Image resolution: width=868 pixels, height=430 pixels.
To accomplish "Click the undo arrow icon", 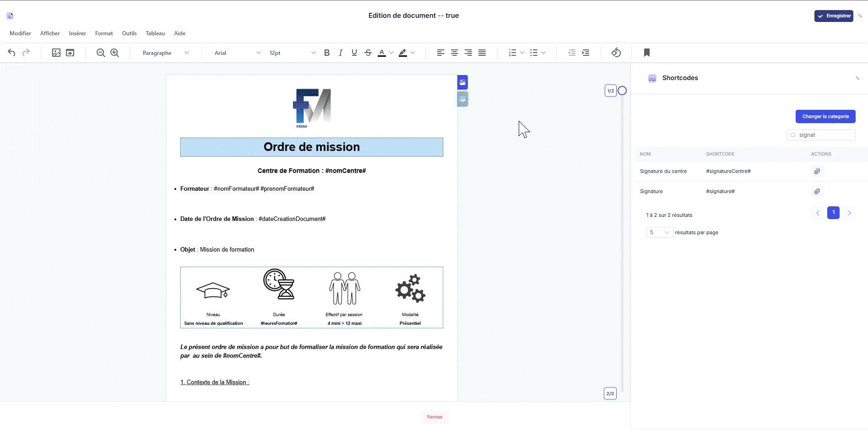I will click(11, 53).
